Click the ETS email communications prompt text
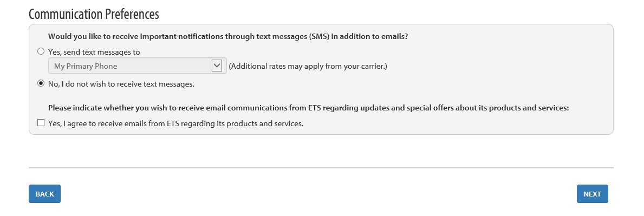644x216 pixels. 308,108
